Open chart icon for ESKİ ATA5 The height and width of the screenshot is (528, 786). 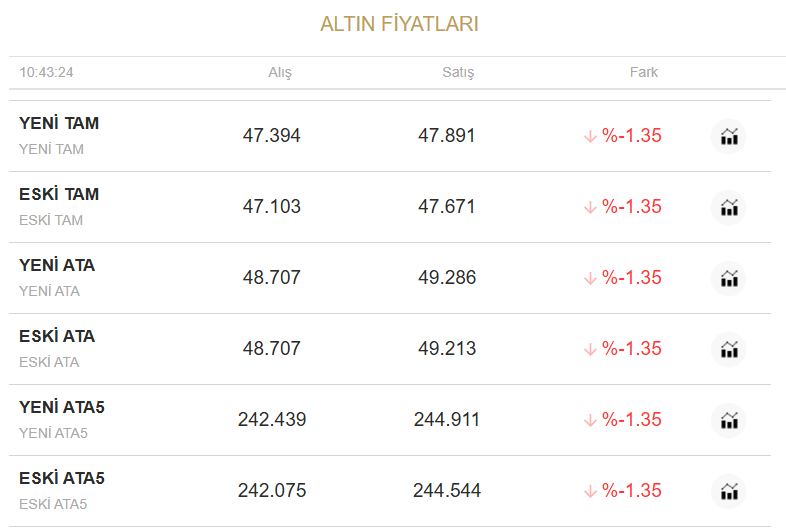[729, 491]
